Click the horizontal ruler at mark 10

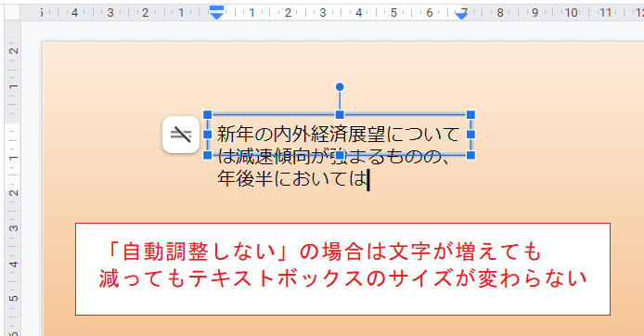pyautogui.click(x=571, y=13)
